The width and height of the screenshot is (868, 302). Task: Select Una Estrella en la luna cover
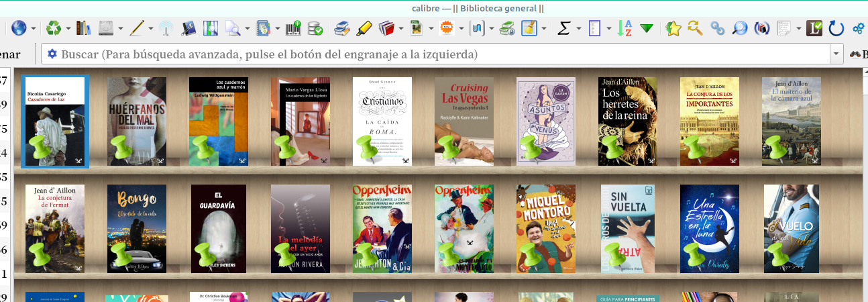710,229
